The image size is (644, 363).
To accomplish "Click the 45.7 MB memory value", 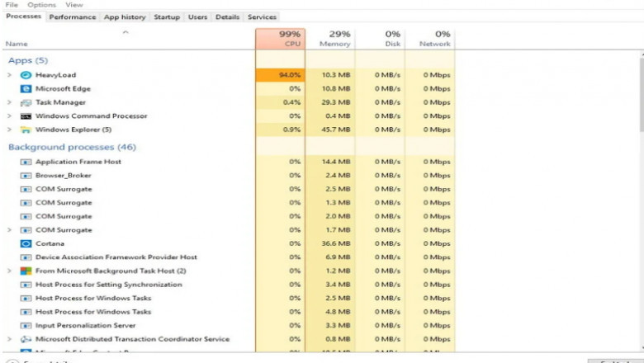I will 335,130.
